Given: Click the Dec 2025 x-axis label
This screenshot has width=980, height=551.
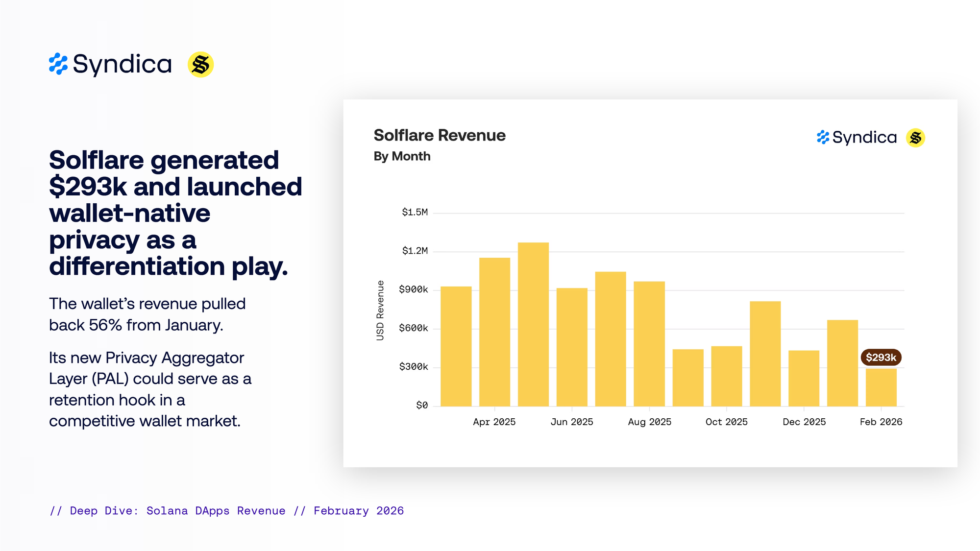Looking at the screenshot, I should 804,422.
